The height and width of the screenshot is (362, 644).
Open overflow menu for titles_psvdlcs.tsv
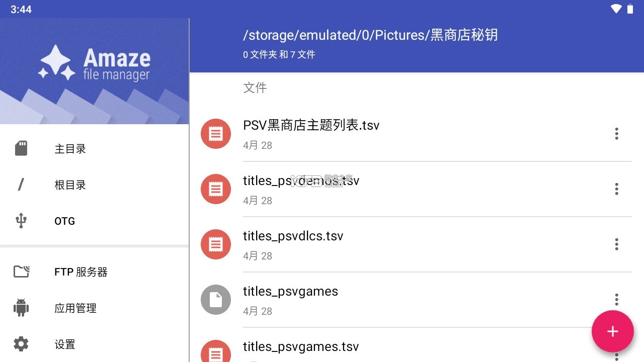pos(616,244)
